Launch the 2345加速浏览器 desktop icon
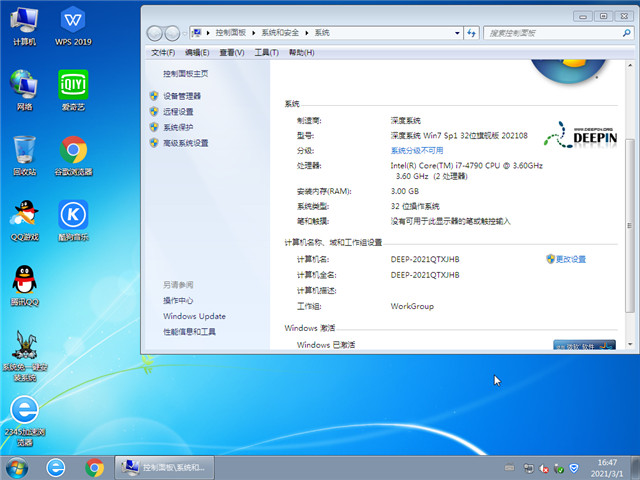The height and width of the screenshot is (480, 640). (x=24, y=420)
